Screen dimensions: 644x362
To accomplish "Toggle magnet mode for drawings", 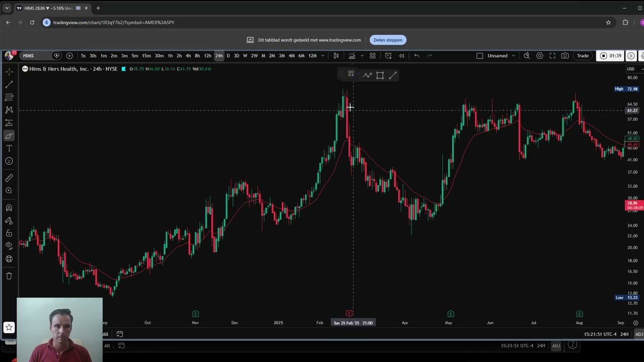I will 9,208.
